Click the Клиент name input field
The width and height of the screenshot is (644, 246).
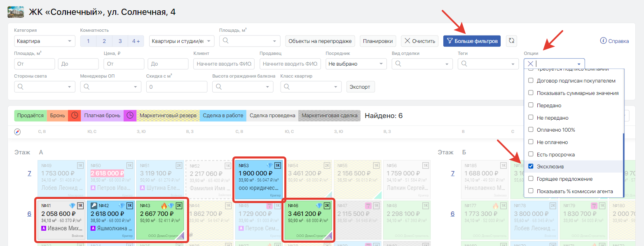(224, 64)
